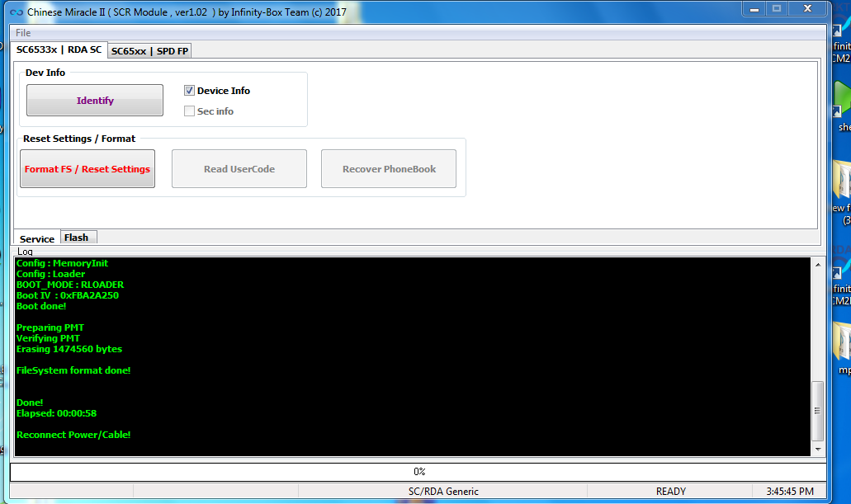
Task: Select the Flash bottom tab
Action: (77, 238)
